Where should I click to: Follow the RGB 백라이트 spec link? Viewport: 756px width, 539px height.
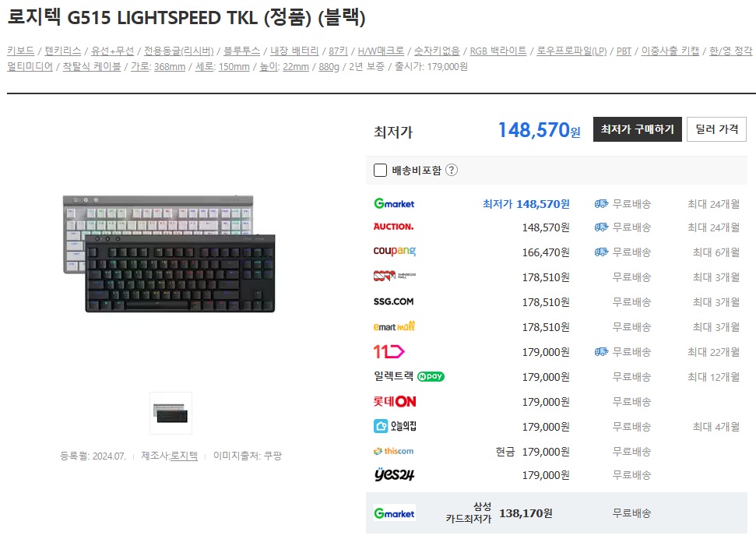(498, 51)
